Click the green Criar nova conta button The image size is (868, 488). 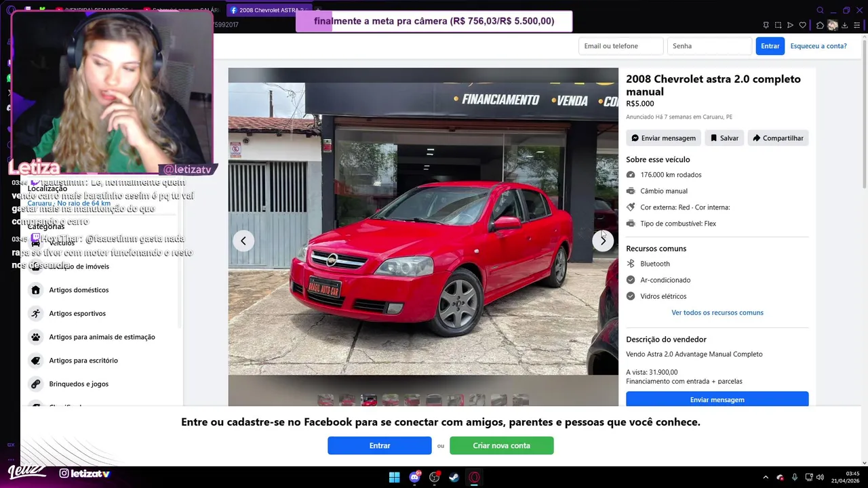502,445
